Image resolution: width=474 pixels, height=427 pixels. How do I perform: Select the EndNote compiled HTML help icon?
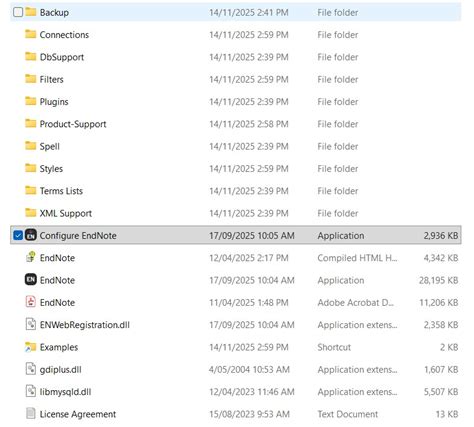coord(31,257)
